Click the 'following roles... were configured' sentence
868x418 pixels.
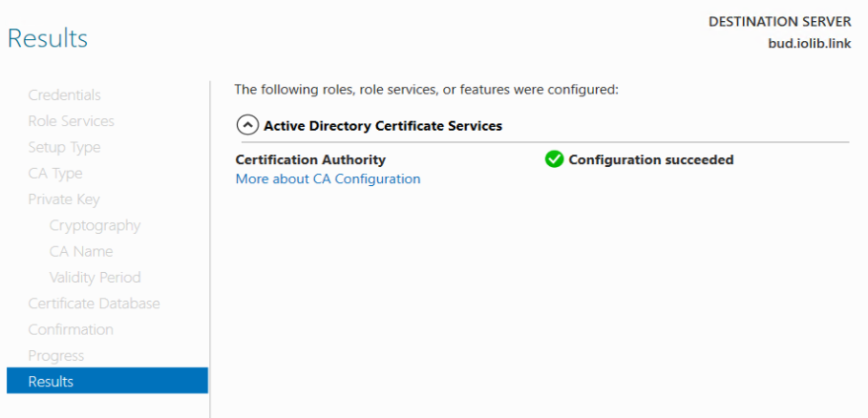coord(426,89)
